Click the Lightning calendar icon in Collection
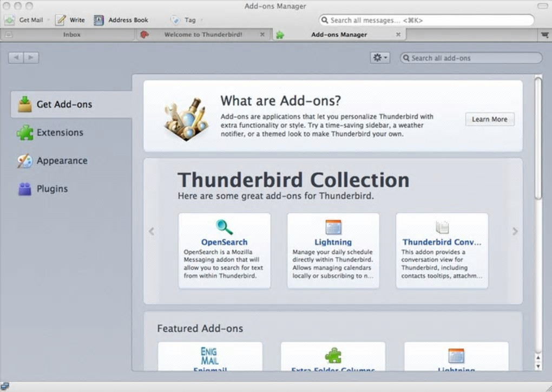The height and width of the screenshot is (392, 552). [x=333, y=227]
